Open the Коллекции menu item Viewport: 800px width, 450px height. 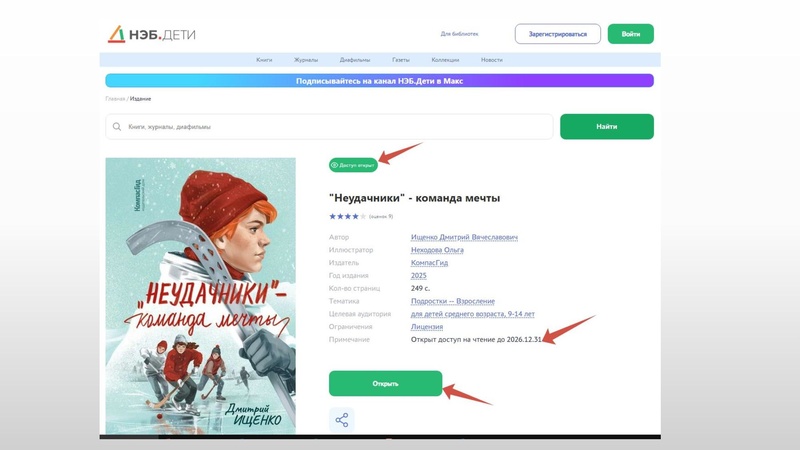point(445,60)
